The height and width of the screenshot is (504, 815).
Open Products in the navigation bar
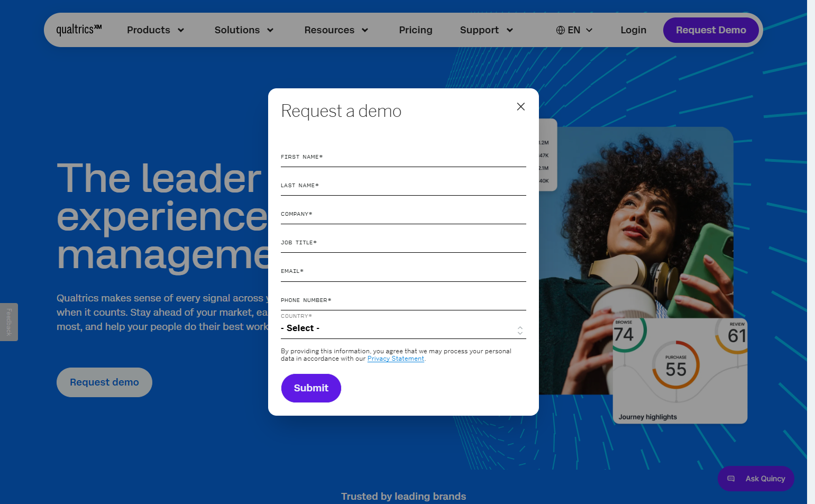pos(149,30)
